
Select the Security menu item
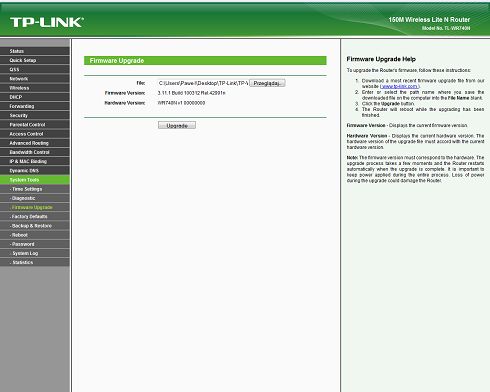(x=35, y=115)
